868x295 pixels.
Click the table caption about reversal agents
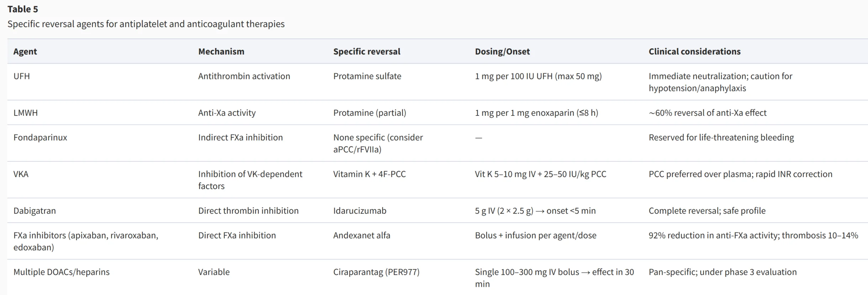[x=146, y=24]
